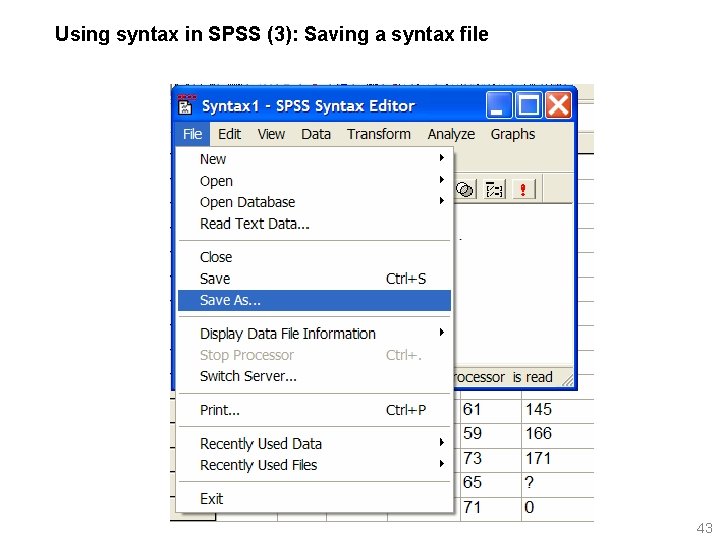
Task: Expand Display Data File Information submenu
Action: 315,333
